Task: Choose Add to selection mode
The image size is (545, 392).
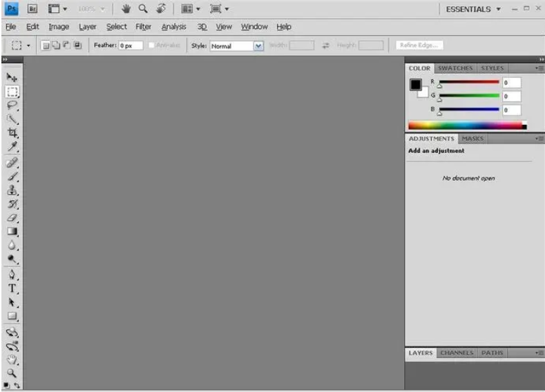Action: [56, 45]
